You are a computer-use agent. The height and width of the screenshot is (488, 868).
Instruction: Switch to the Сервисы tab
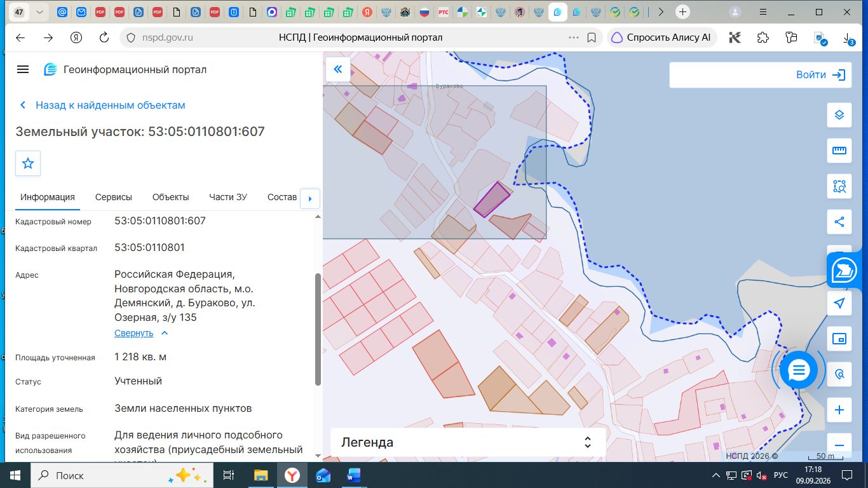pos(114,197)
